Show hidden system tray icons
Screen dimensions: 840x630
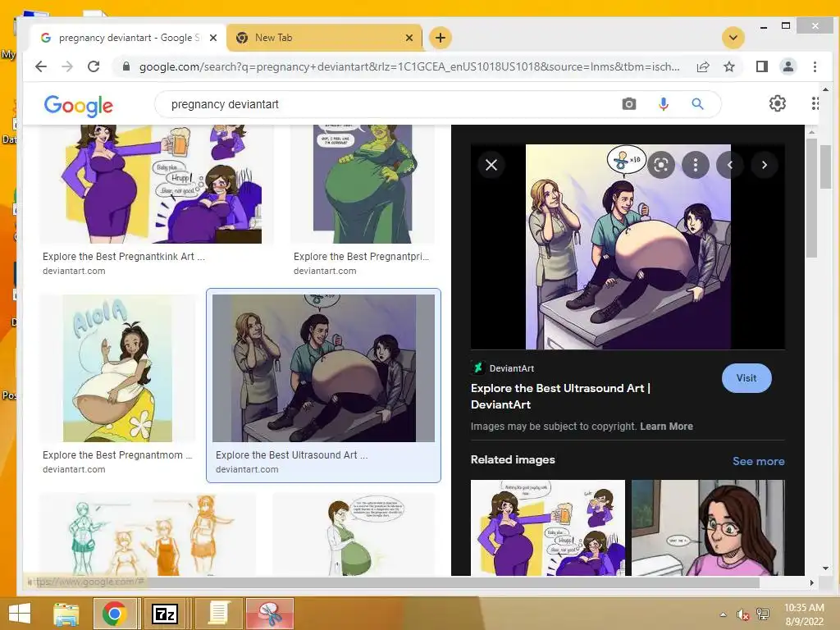724,614
